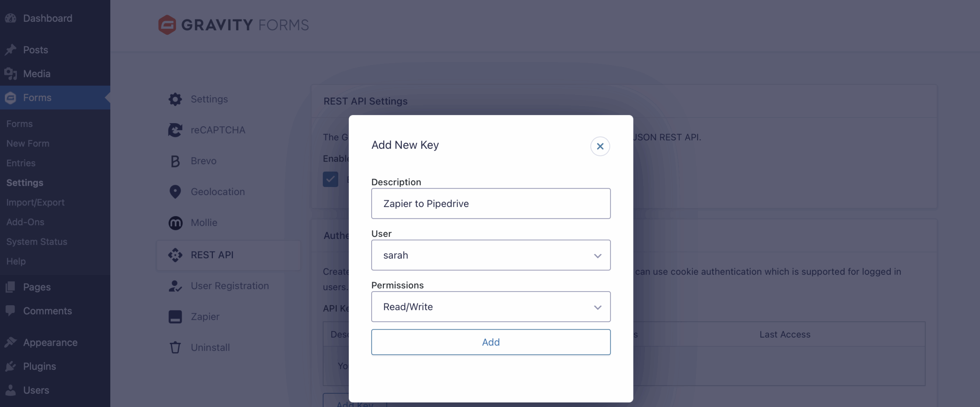Click the Gravity Forms logo icon
This screenshot has height=407, width=980.
pyautogui.click(x=167, y=25)
